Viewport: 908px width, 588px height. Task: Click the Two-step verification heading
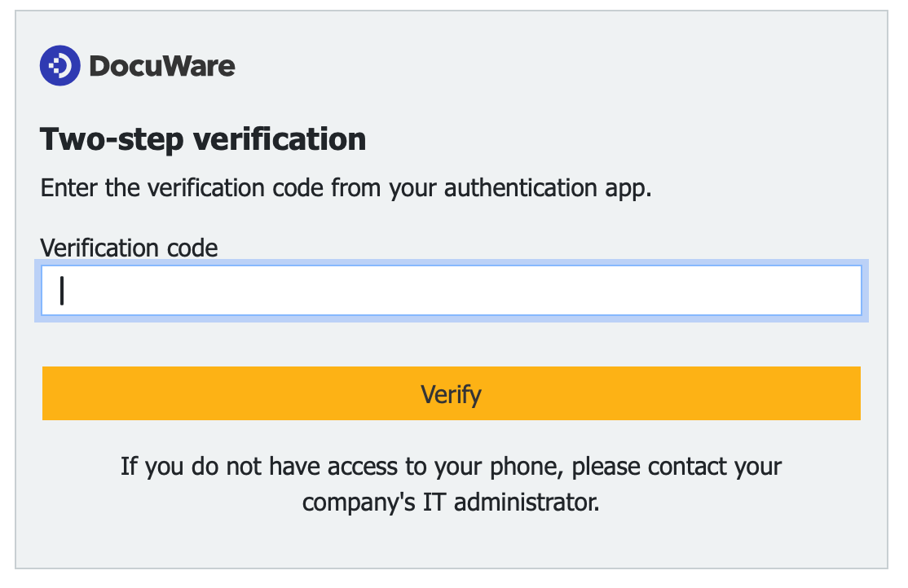point(203,139)
